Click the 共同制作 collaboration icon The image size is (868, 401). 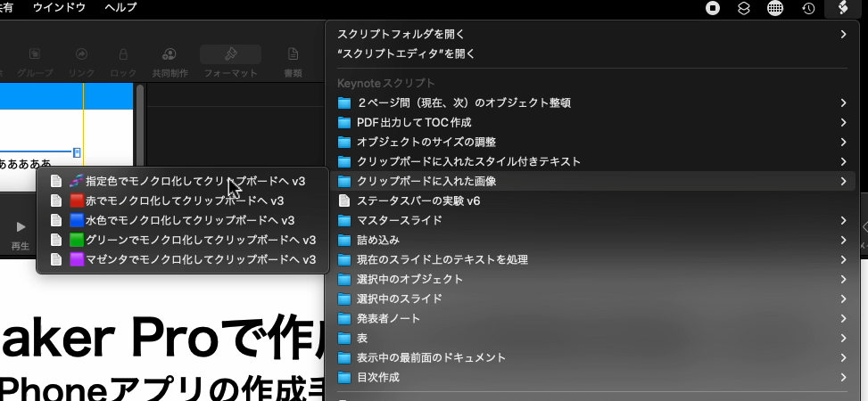(x=169, y=61)
